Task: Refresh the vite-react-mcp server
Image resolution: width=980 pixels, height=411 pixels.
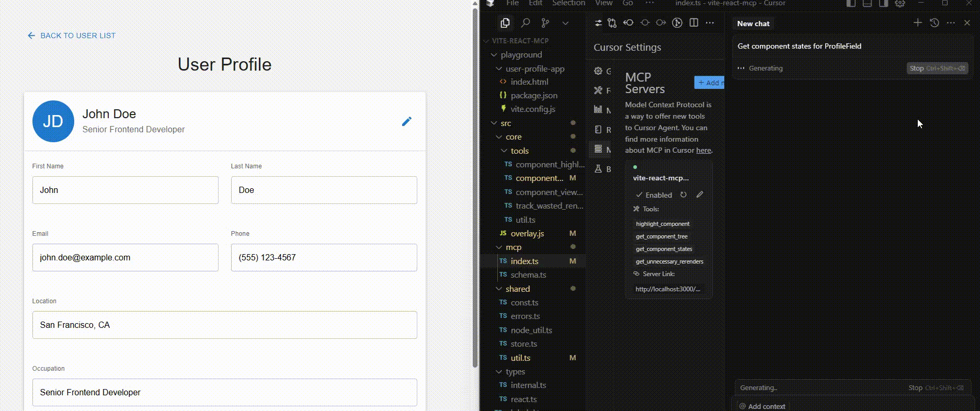Action: (683, 195)
